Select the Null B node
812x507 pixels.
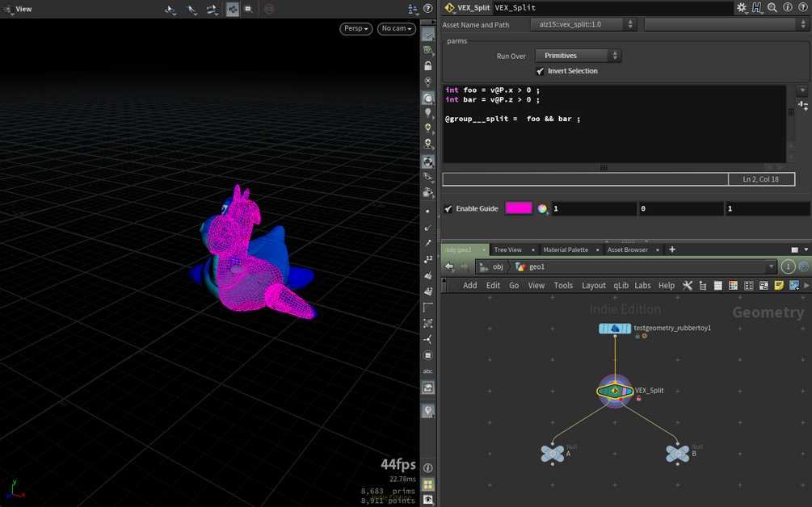677,454
